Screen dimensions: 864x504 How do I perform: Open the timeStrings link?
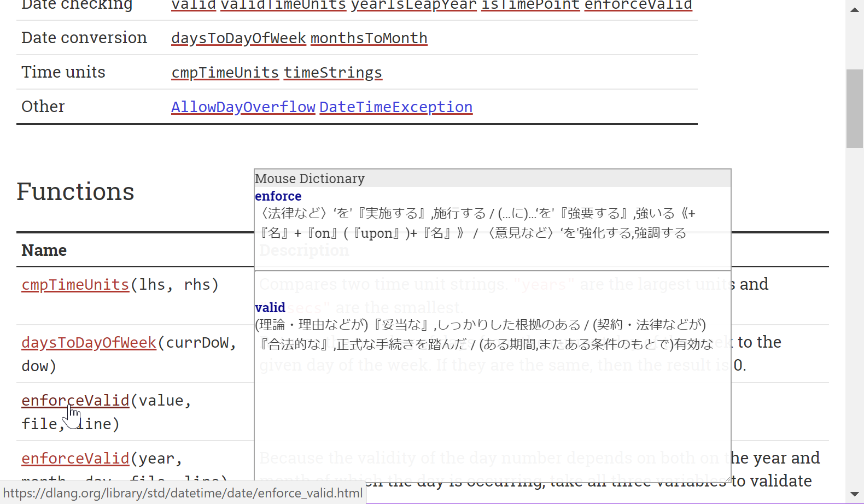[x=333, y=73]
